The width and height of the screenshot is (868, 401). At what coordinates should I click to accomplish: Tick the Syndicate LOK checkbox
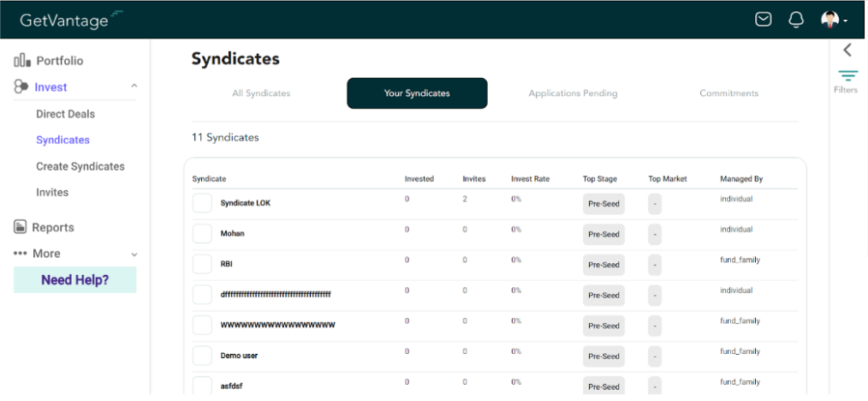tap(202, 203)
